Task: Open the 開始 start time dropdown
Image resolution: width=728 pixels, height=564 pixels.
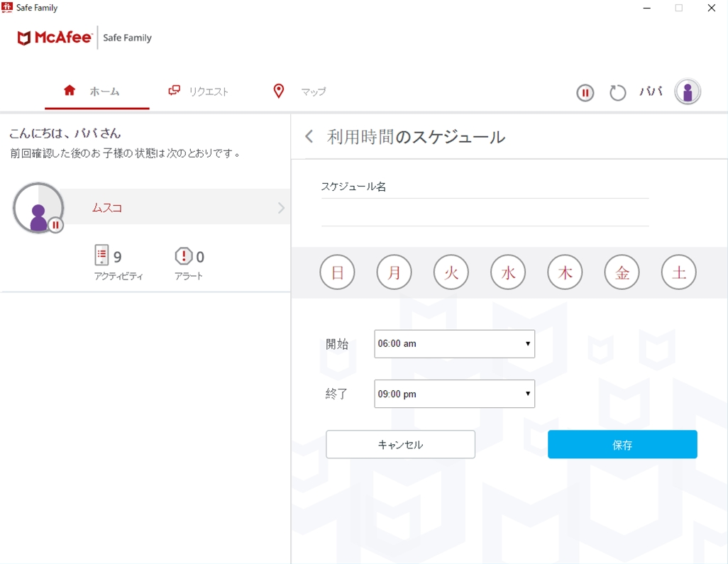Action: [455, 344]
